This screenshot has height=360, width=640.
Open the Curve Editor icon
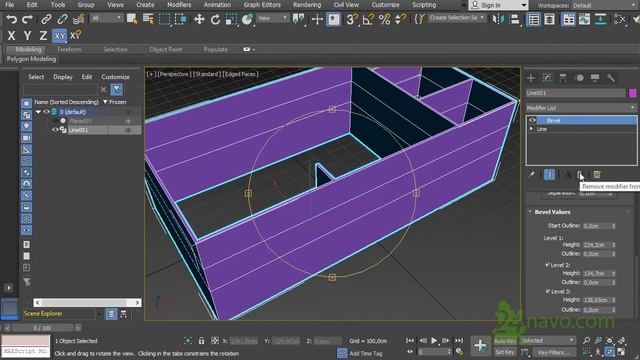[584, 19]
